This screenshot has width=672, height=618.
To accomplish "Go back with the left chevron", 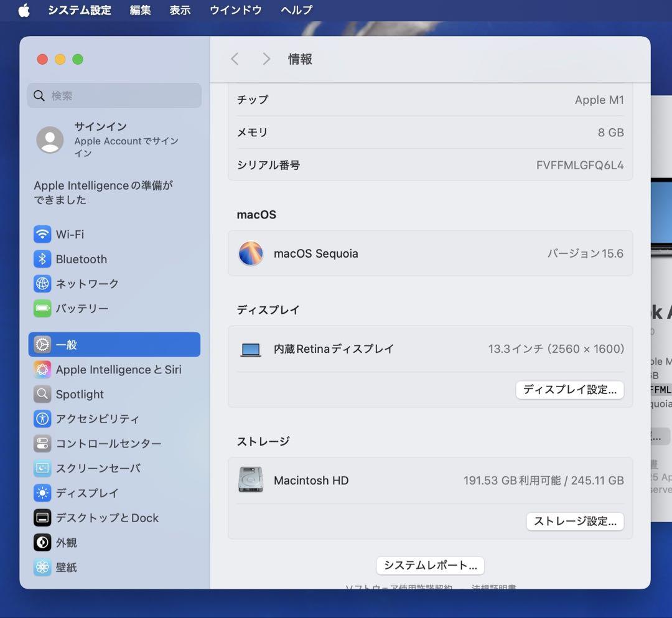I will 235,59.
